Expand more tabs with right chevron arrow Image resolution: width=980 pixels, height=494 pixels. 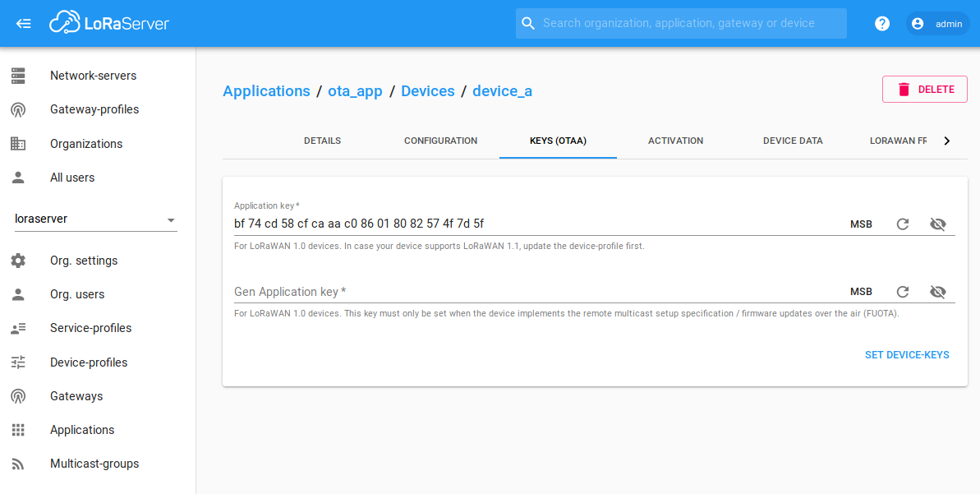(946, 141)
